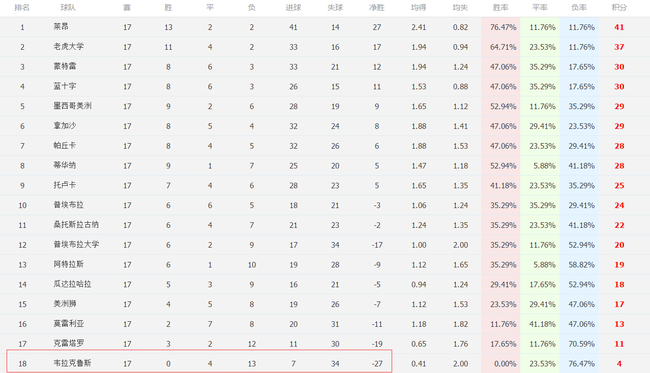Image resolution: width=650 pixels, height=373 pixels.
Task: Open the 托卢卡 team link
Action: pyautogui.click(x=65, y=185)
